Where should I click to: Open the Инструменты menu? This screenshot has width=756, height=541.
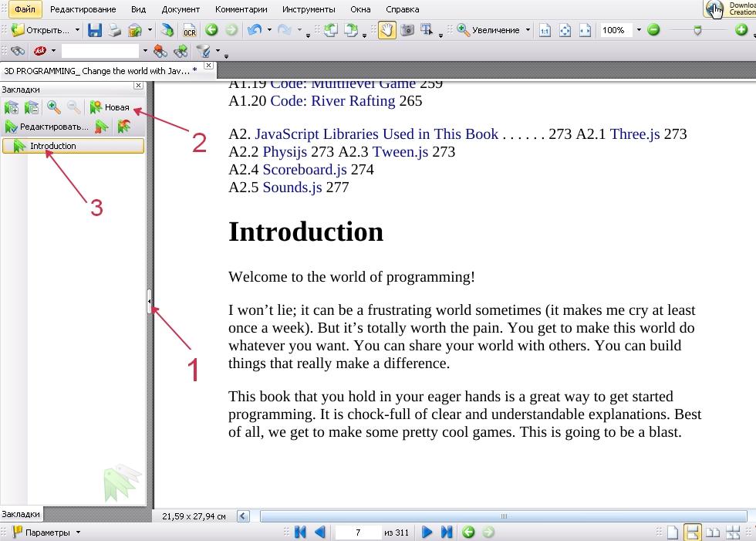309,9
